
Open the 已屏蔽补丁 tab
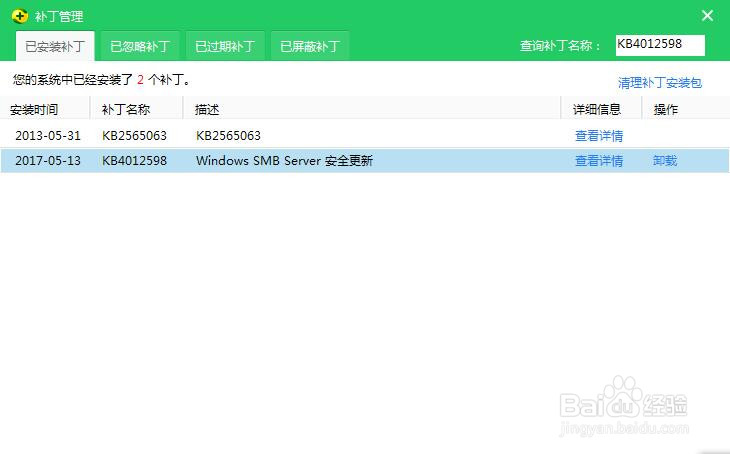pyautogui.click(x=310, y=46)
